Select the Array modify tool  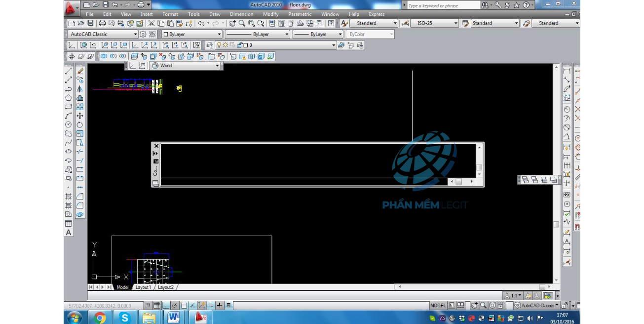click(x=80, y=107)
